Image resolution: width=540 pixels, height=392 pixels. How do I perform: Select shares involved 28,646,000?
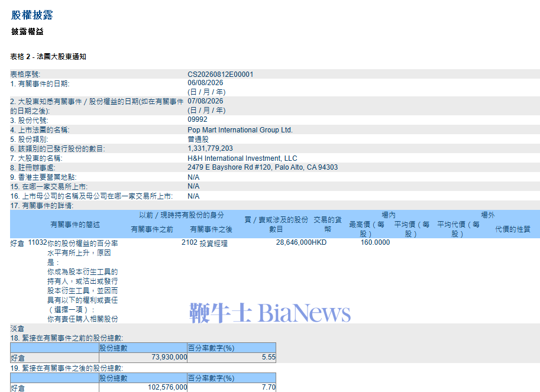[294, 242]
